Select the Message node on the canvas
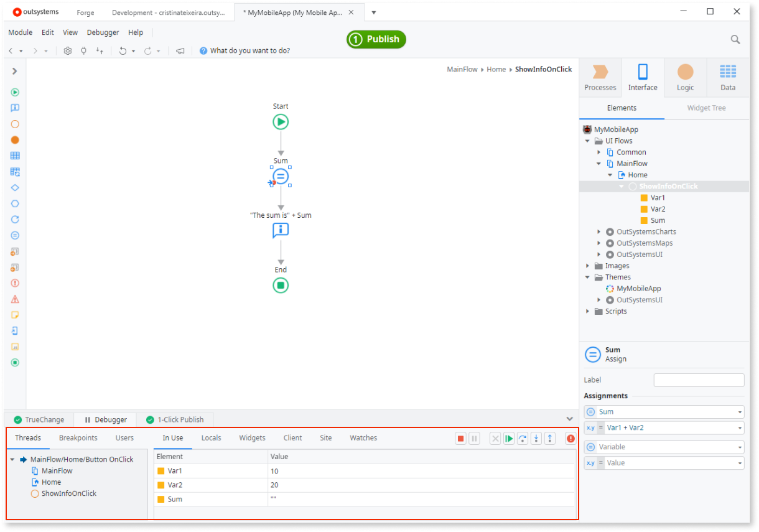759x532 pixels. coord(281,231)
